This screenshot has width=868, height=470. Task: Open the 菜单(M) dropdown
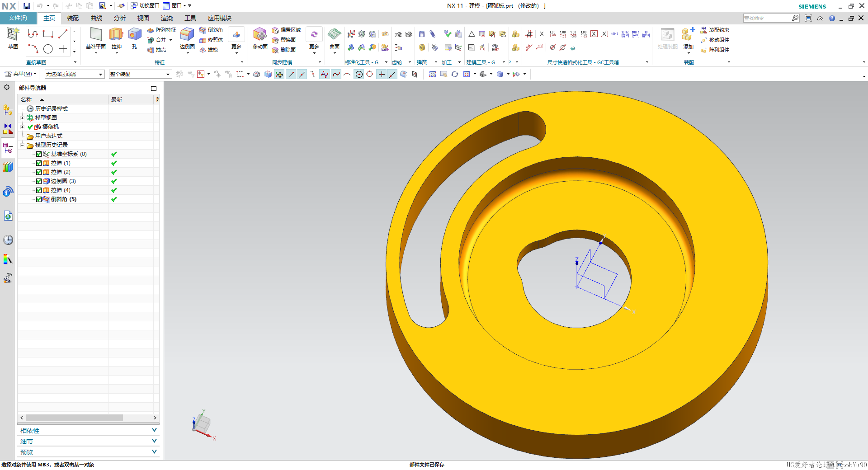point(21,74)
